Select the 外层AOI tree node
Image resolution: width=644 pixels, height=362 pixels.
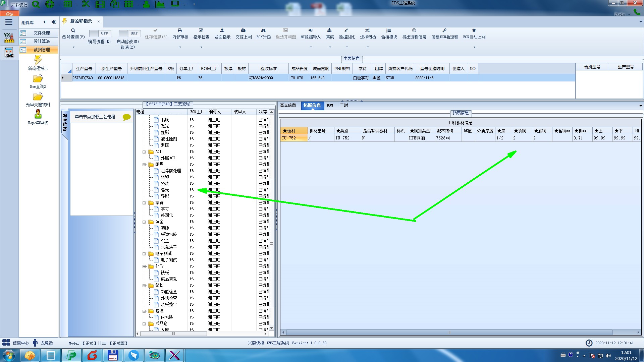[x=168, y=158]
